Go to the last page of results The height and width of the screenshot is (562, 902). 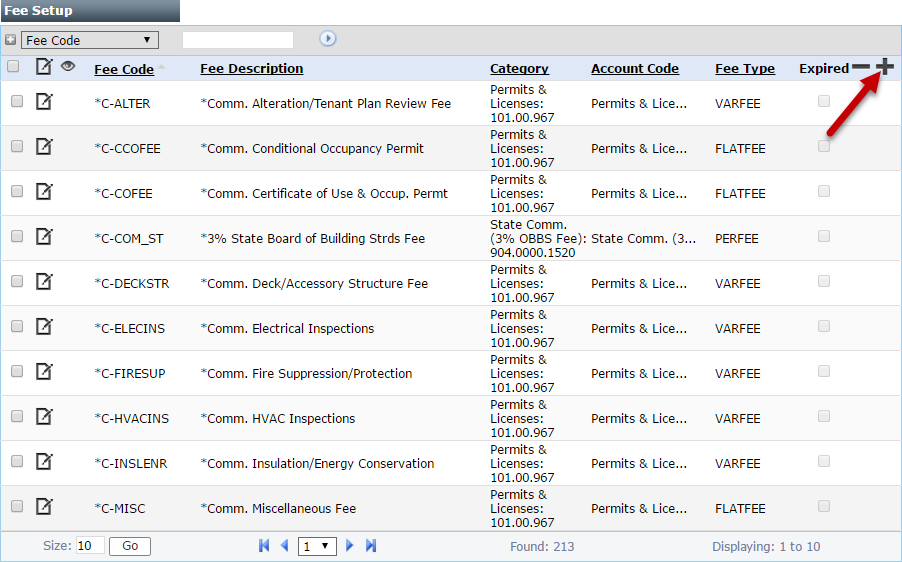371,546
